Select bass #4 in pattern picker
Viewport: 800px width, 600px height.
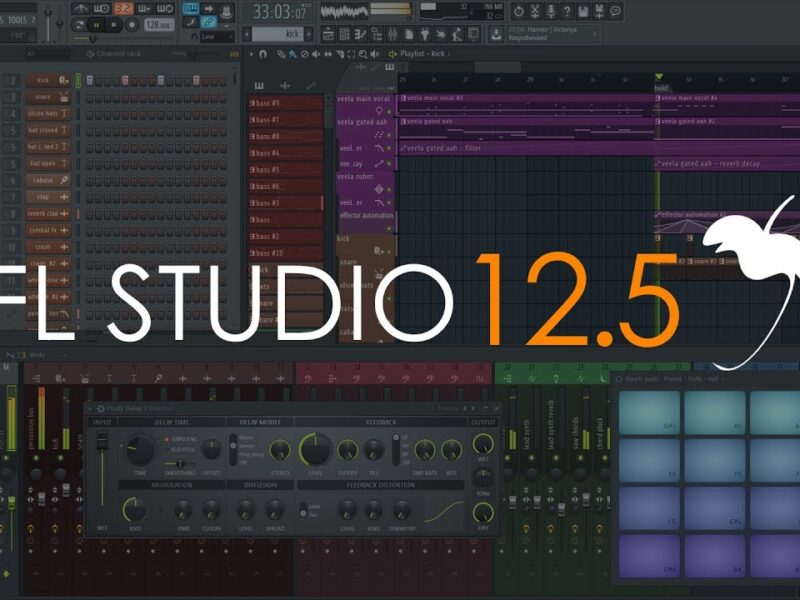285,153
